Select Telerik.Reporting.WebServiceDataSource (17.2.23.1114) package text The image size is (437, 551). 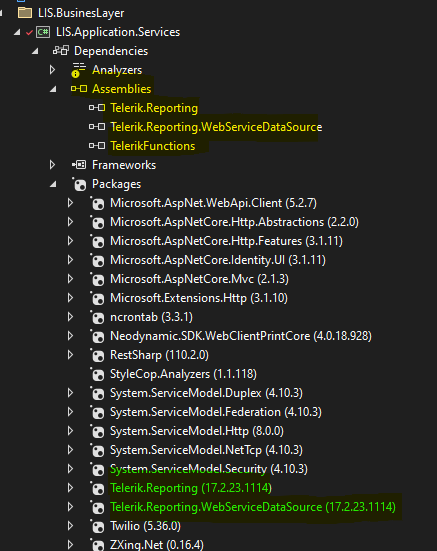(253, 507)
